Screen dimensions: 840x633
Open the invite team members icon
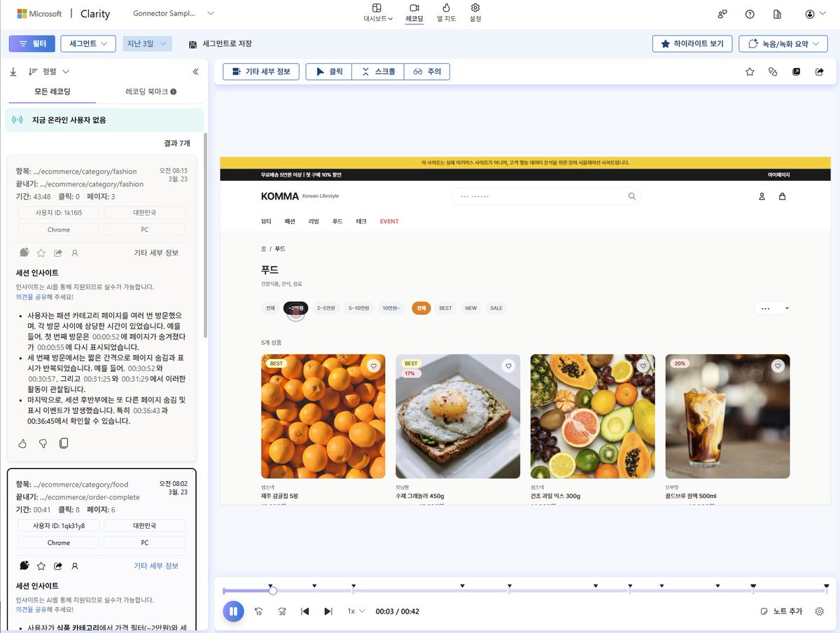722,14
